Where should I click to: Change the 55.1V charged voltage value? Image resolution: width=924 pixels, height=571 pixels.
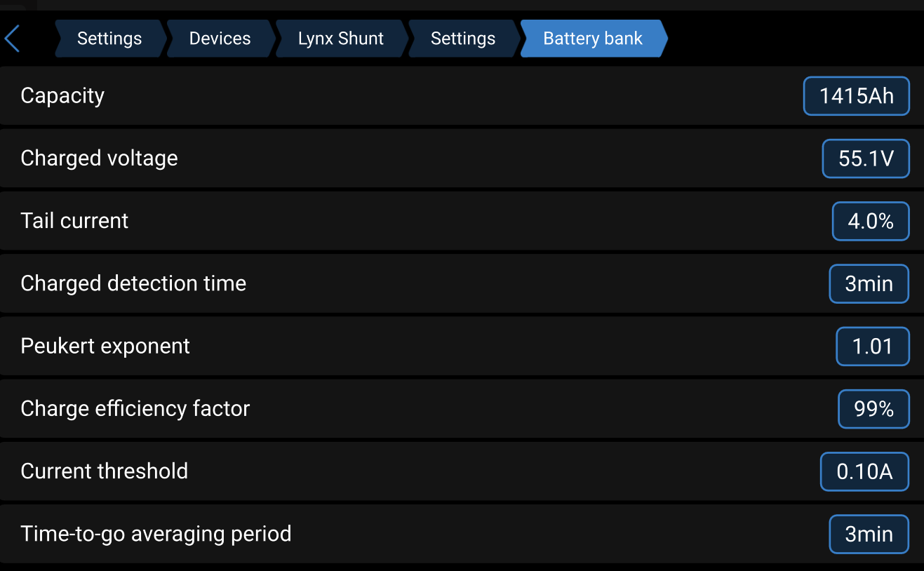coord(866,159)
